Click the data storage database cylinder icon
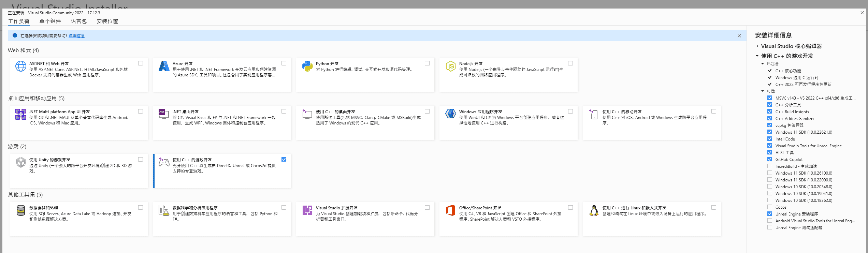 [21, 210]
